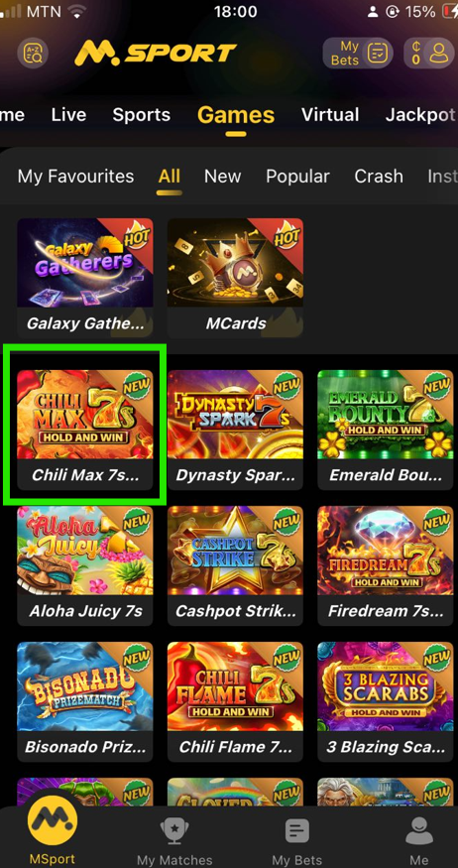The height and width of the screenshot is (868, 458).
Task: Open the MCards game tile
Action: (236, 278)
